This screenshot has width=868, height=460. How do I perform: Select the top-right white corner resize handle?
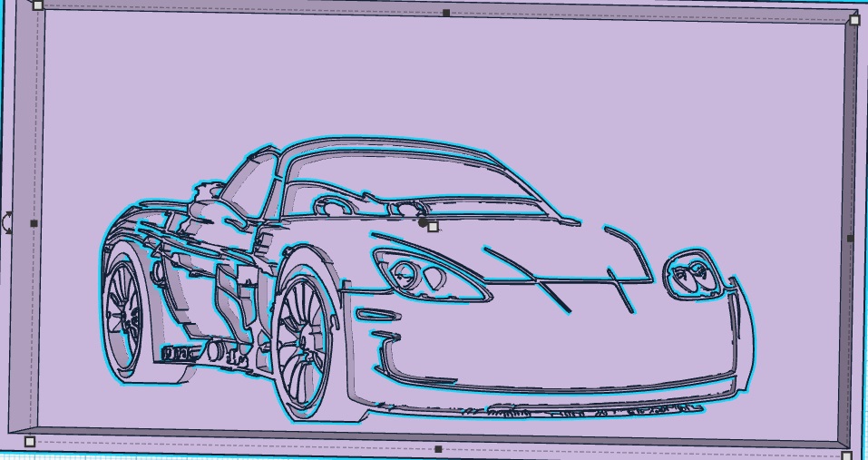click(x=854, y=20)
